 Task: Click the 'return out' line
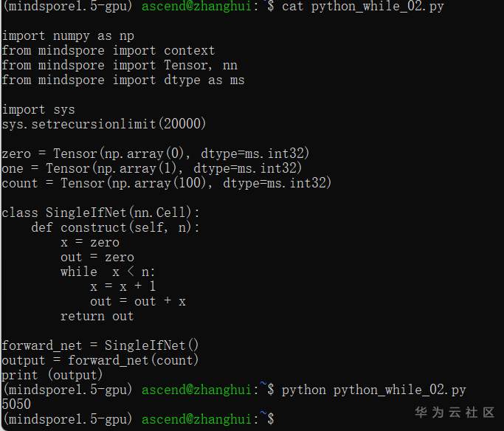click(97, 316)
